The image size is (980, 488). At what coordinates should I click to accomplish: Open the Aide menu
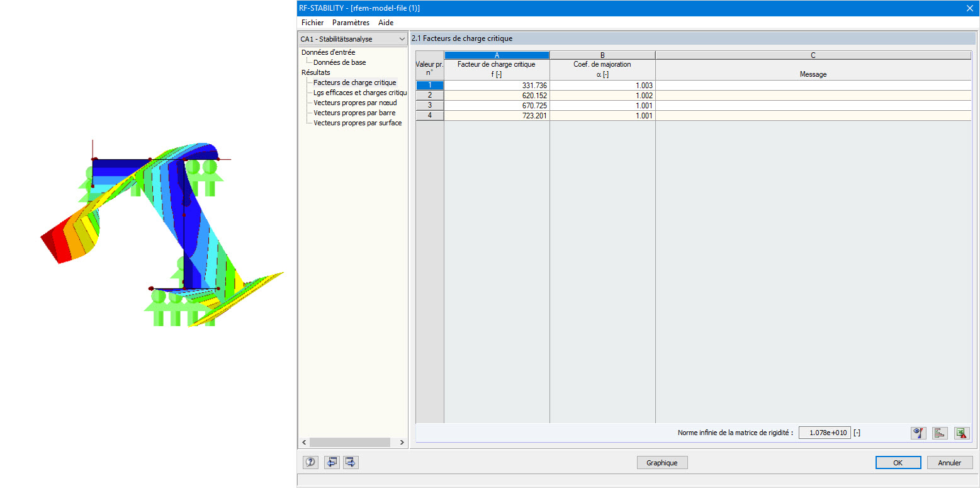click(x=385, y=22)
